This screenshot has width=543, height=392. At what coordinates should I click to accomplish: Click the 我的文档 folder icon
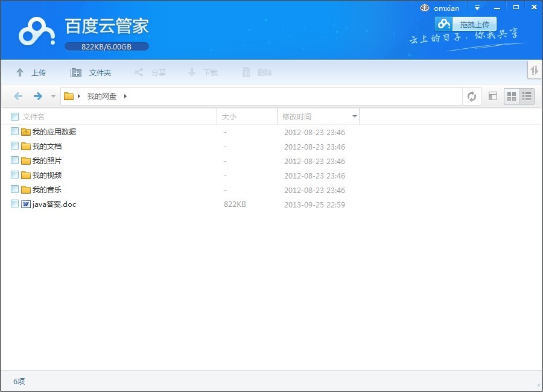[25, 146]
